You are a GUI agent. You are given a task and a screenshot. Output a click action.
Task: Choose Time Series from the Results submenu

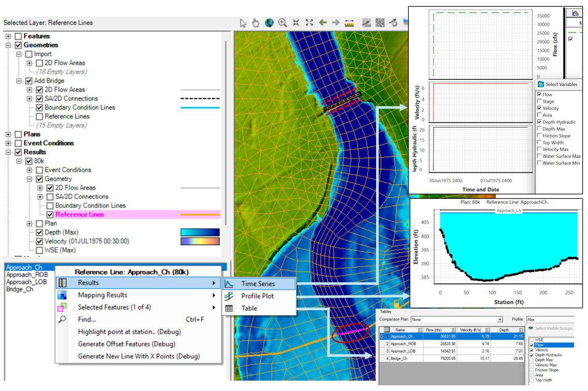point(258,284)
